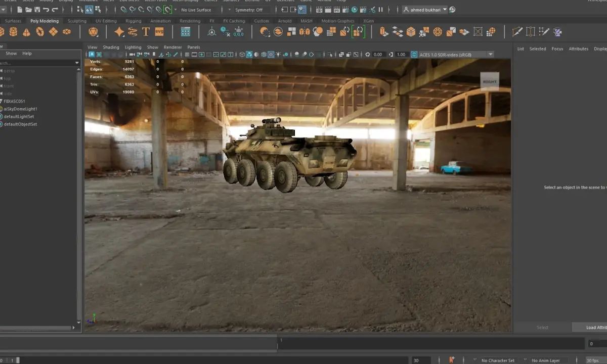The image size is (607, 364).
Task: Select aiSkyDomeLight1 in the outliner
Action: pos(20,109)
